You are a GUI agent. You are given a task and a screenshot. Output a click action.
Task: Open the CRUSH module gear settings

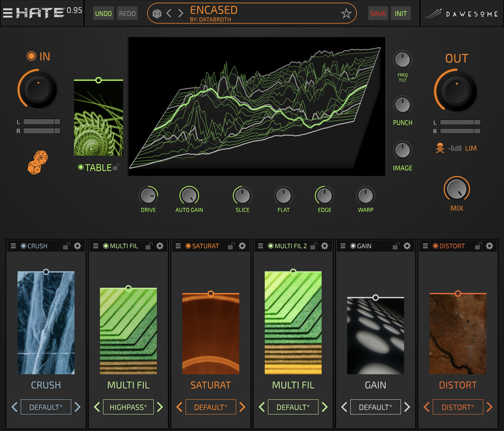[78, 246]
